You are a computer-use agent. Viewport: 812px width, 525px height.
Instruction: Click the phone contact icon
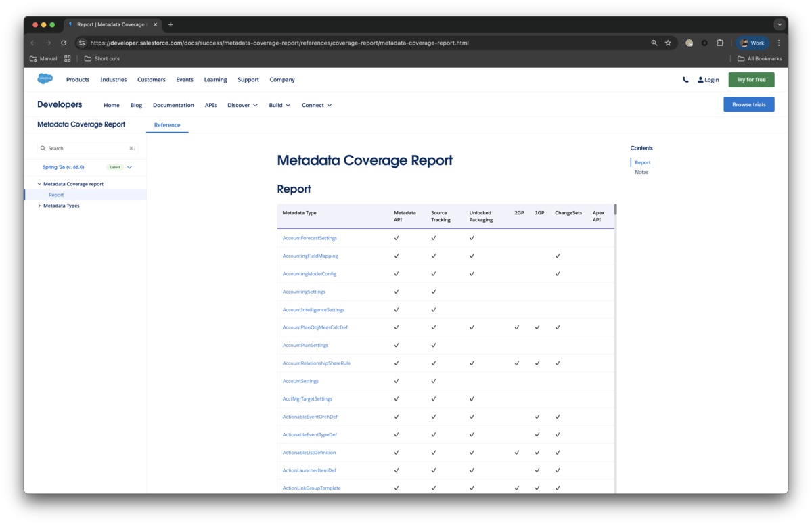point(685,80)
